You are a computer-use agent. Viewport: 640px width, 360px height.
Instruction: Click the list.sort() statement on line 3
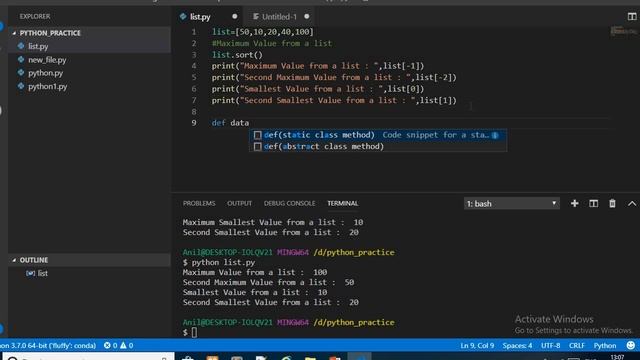point(237,55)
